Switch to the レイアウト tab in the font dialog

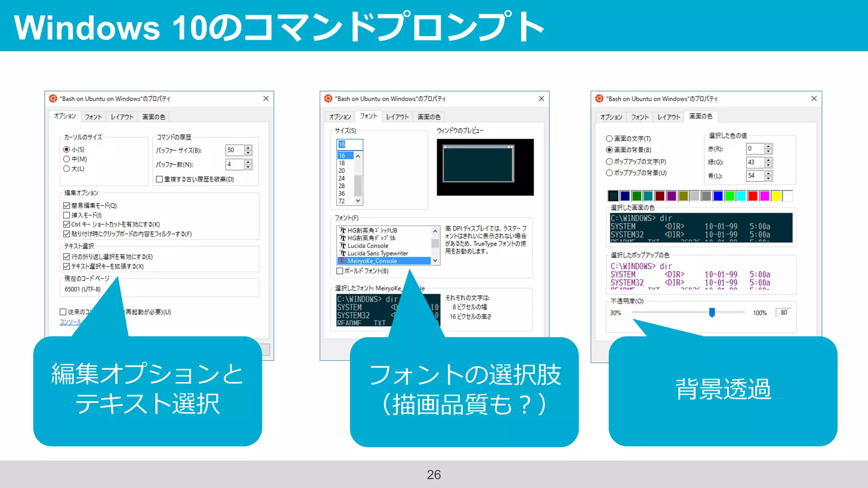pyautogui.click(x=397, y=117)
